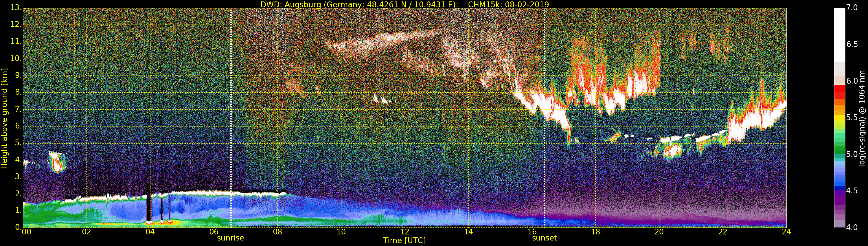Screen dimensions: 868x246
Task: Click the y-axis tick label '11.'
Action: click(x=16, y=41)
